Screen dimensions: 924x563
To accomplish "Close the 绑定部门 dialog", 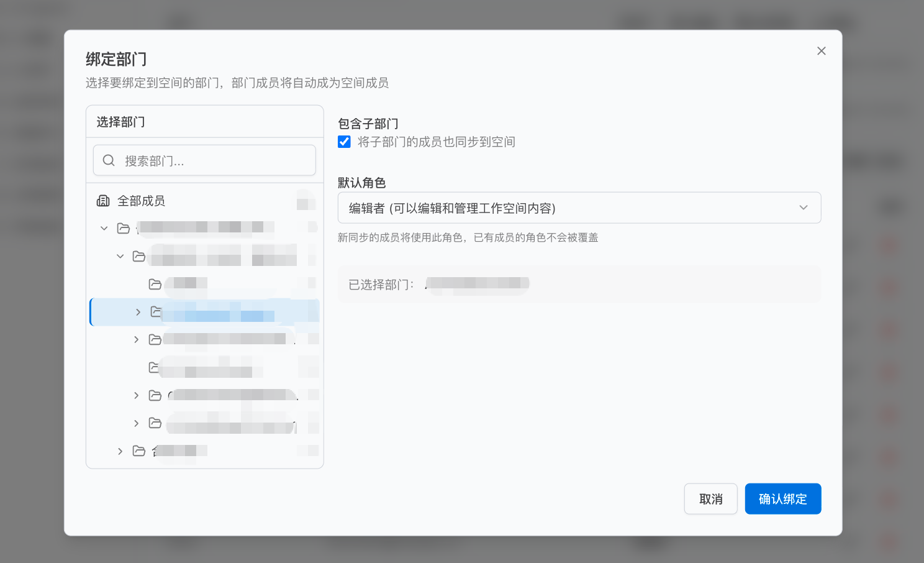I will pos(821,50).
